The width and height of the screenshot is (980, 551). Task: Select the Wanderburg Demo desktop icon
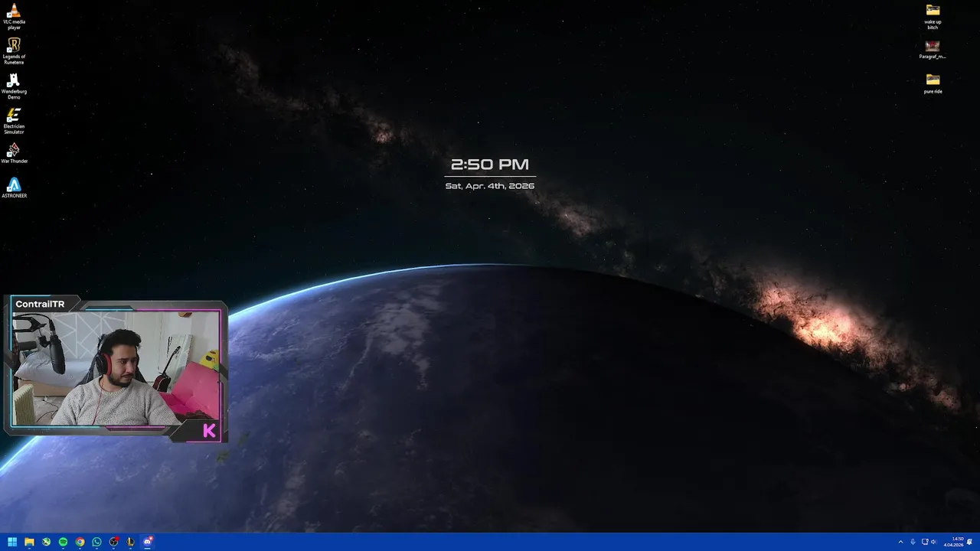pos(14,86)
